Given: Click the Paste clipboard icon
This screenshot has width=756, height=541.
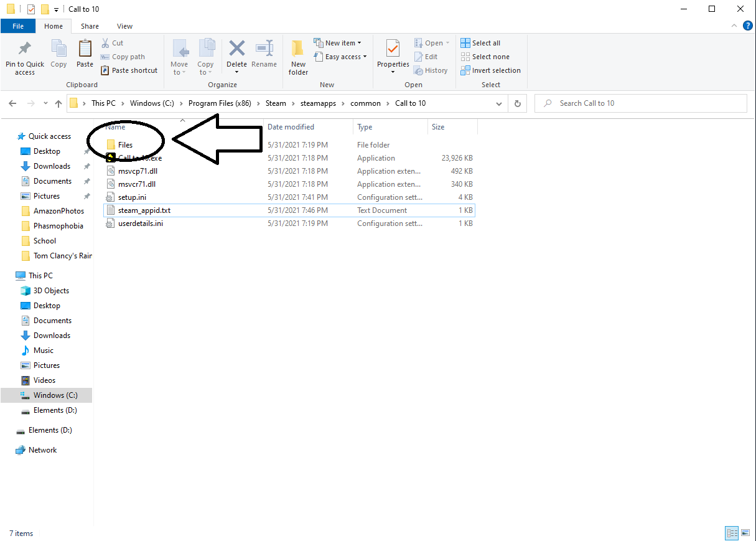Looking at the screenshot, I should 85,49.
